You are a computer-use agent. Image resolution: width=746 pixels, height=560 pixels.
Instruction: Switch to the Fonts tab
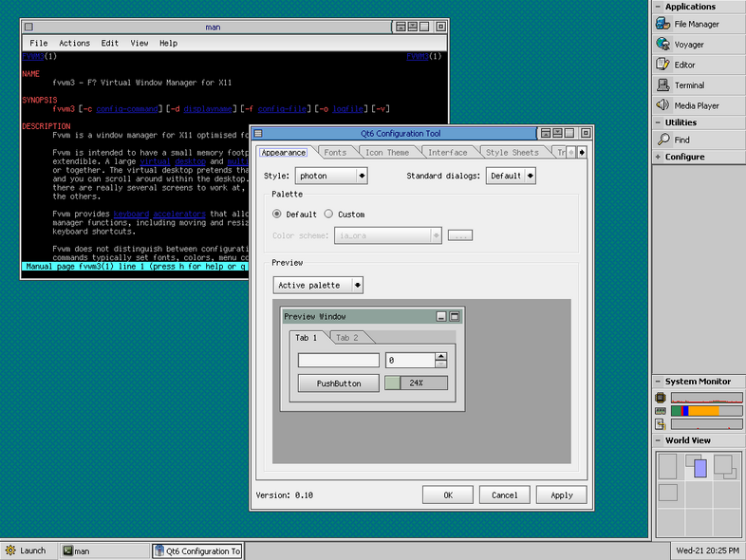[335, 152]
